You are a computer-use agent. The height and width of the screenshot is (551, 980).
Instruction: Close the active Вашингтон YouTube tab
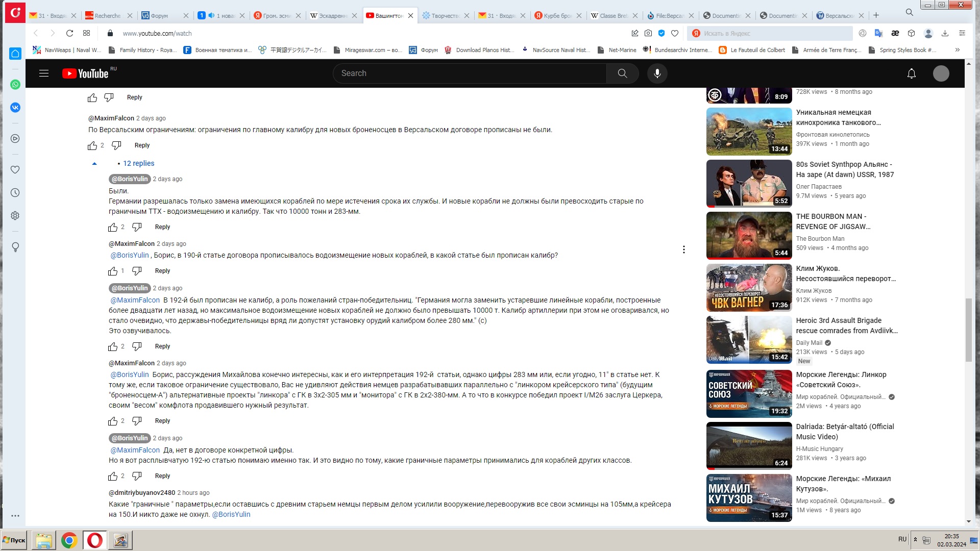(x=410, y=16)
